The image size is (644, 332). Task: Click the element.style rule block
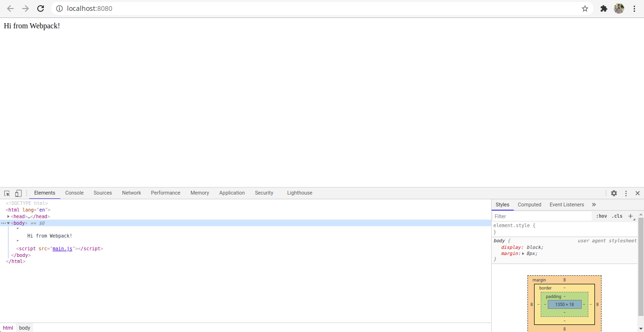coord(564,229)
